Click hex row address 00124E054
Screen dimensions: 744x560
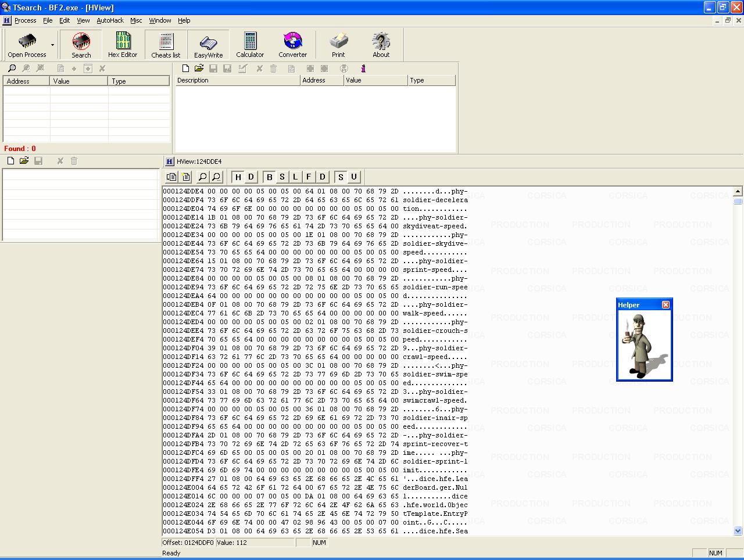coord(183,531)
